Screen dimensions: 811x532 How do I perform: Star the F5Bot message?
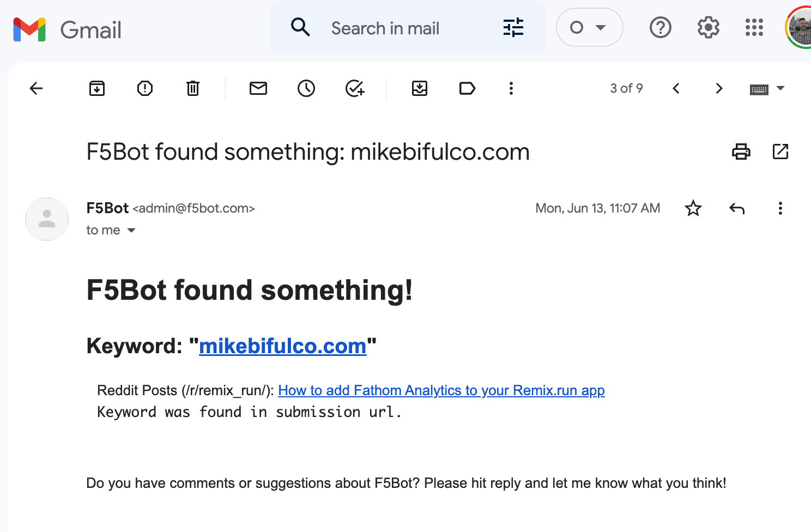(693, 208)
